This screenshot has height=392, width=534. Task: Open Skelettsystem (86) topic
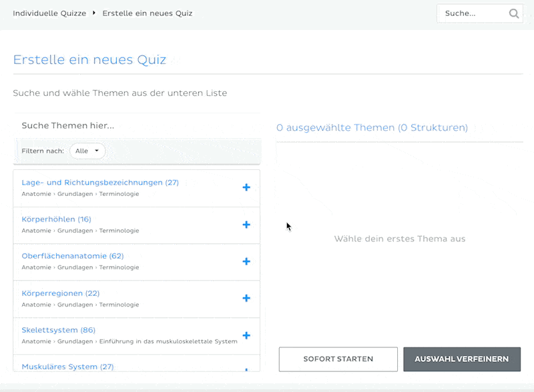tap(59, 330)
